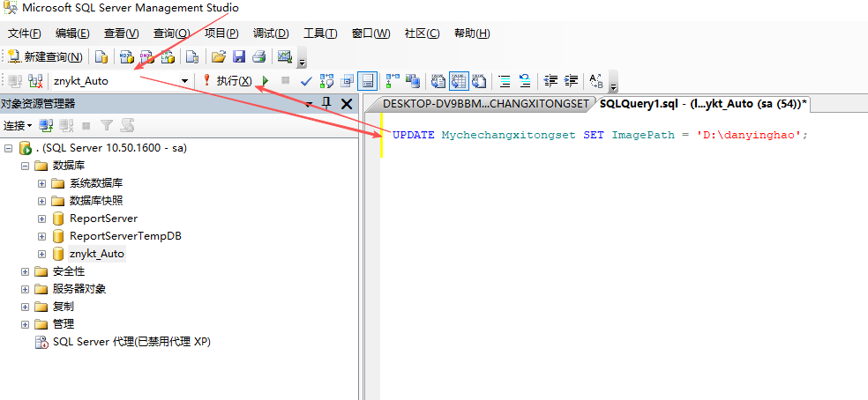
Task: Save the query with the floppy disk icon
Action: coord(239,56)
